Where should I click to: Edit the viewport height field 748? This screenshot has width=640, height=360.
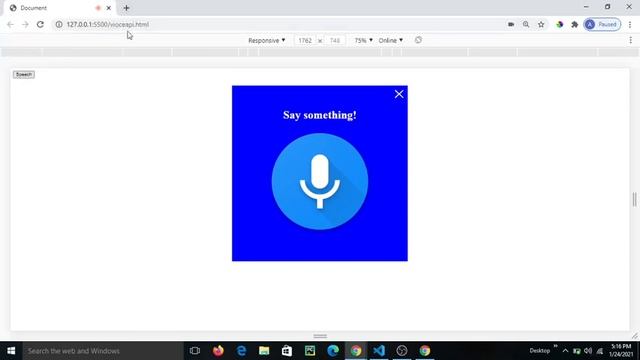click(335, 40)
